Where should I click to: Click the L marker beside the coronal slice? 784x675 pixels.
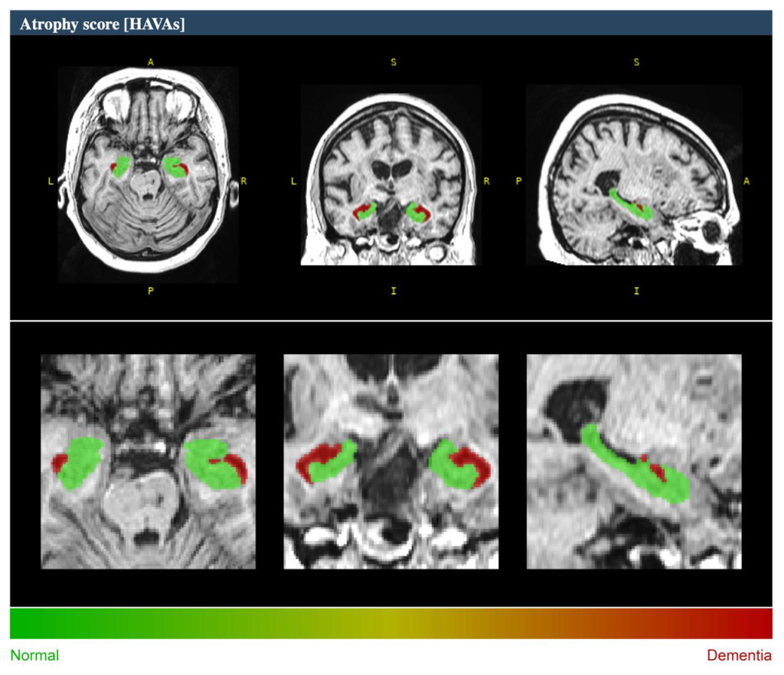pos(293,181)
